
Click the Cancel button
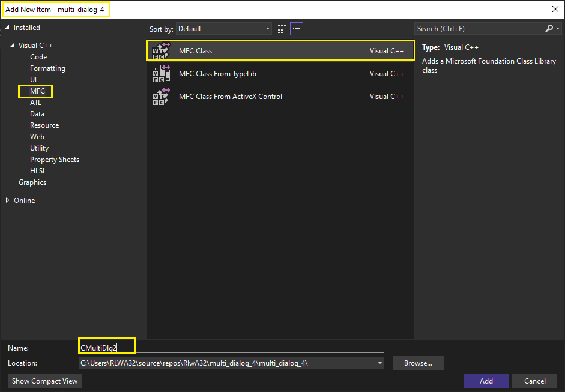pos(535,381)
